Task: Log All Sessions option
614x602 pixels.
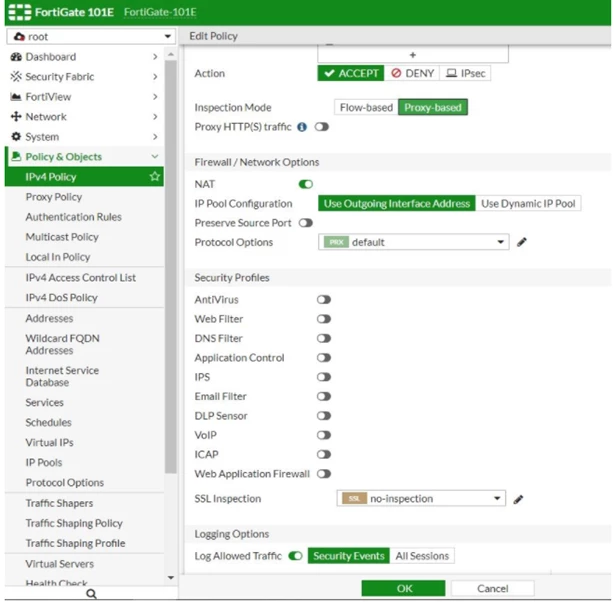Action: tap(422, 556)
